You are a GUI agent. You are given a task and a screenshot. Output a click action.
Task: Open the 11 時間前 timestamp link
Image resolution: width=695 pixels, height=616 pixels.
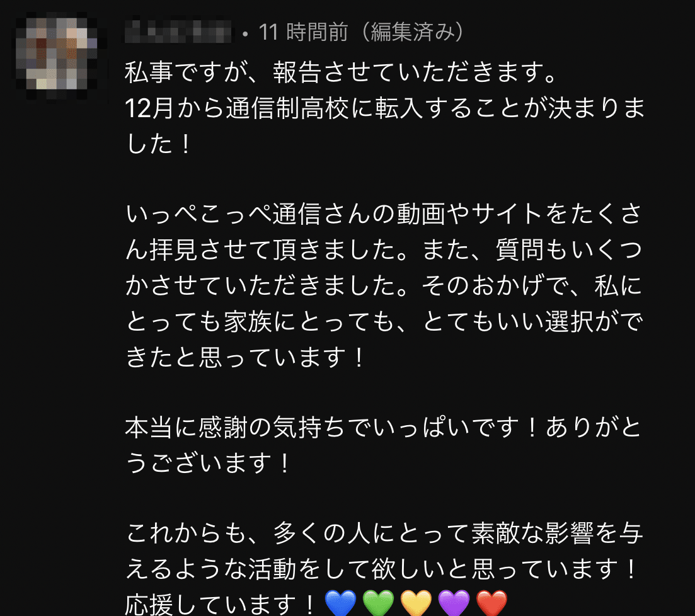point(303,32)
